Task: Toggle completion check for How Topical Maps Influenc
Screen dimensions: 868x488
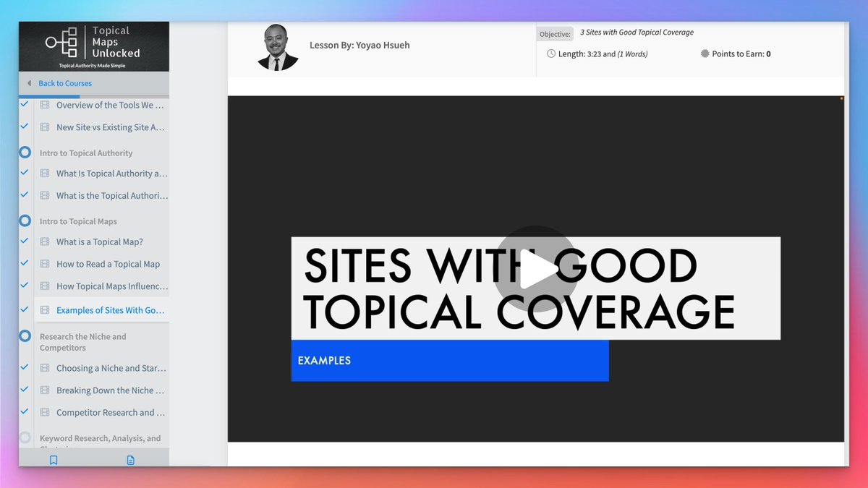Action: (25, 286)
